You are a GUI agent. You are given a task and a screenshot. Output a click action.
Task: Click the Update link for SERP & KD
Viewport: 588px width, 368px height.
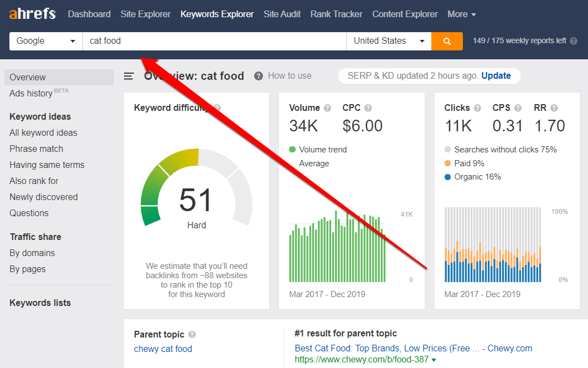(496, 76)
